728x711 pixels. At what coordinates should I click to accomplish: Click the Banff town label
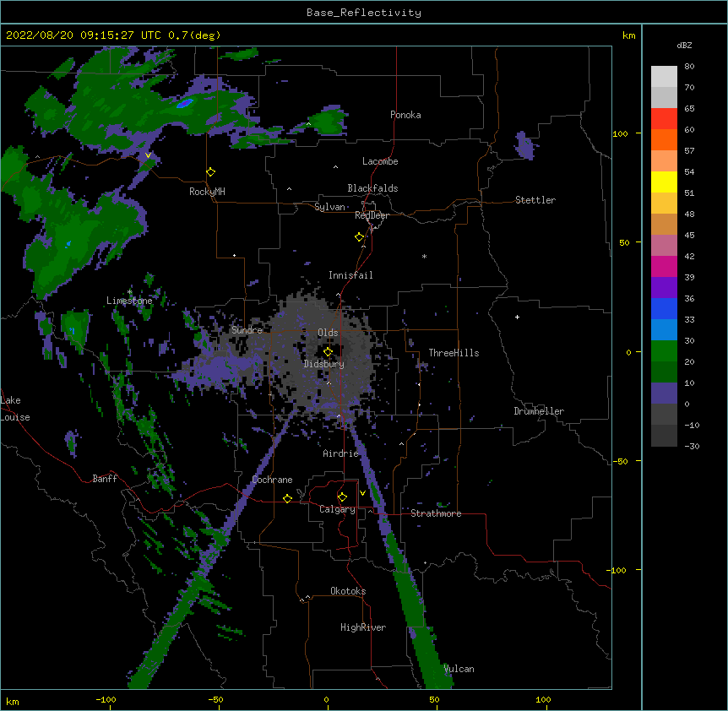pyautogui.click(x=105, y=479)
